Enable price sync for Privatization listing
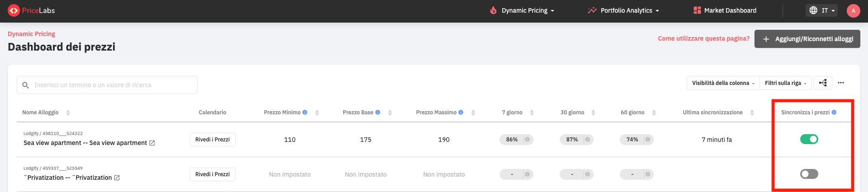868x192 pixels. pyautogui.click(x=809, y=174)
